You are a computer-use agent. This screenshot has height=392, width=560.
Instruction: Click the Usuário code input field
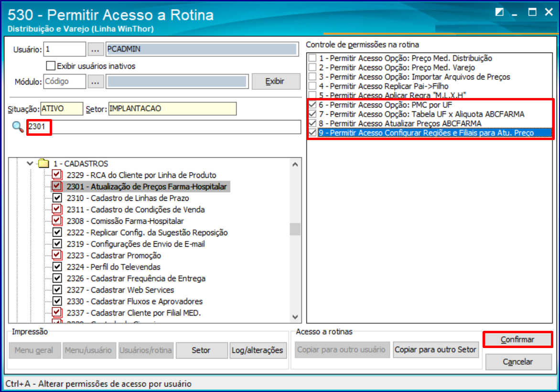click(x=65, y=49)
